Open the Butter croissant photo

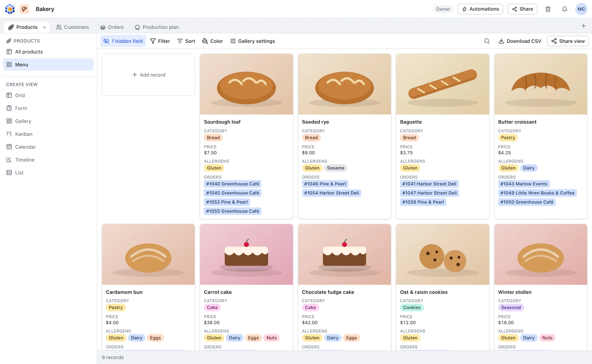pyautogui.click(x=541, y=84)
